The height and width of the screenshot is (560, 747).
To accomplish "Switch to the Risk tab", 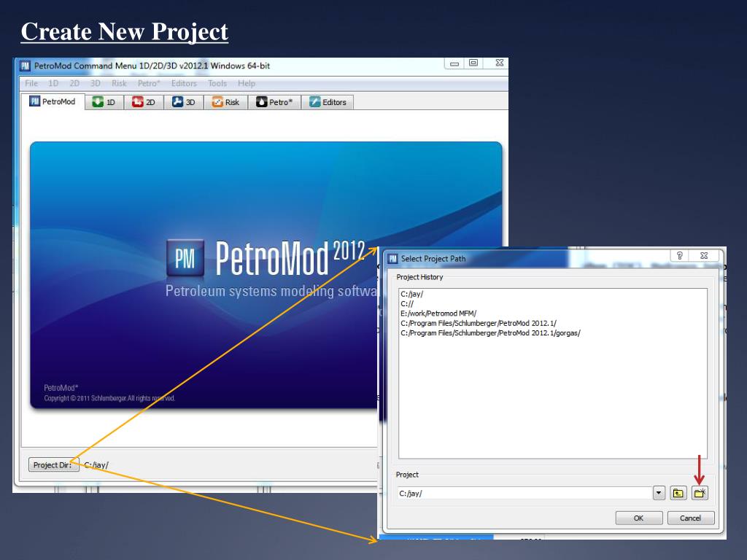I will (x=226, y=102).
